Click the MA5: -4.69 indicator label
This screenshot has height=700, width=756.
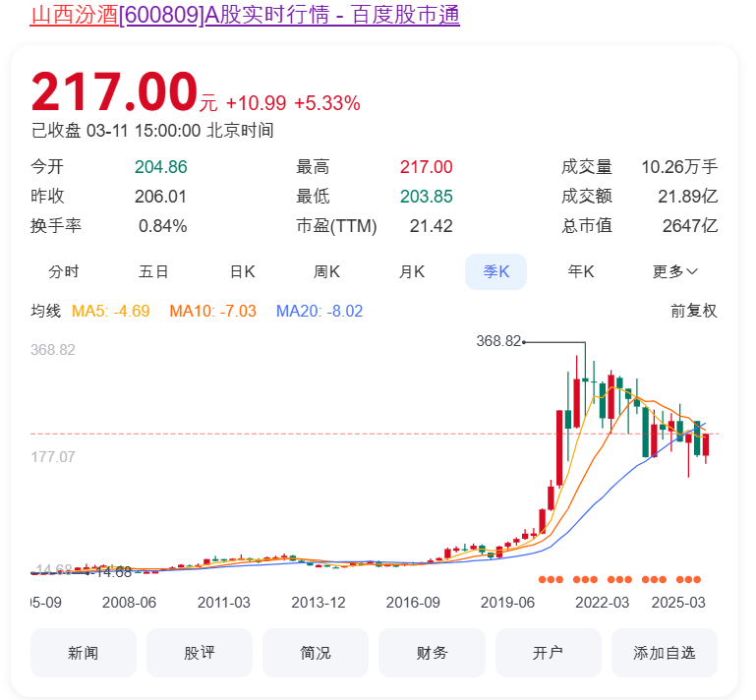[x=111, y=311]
